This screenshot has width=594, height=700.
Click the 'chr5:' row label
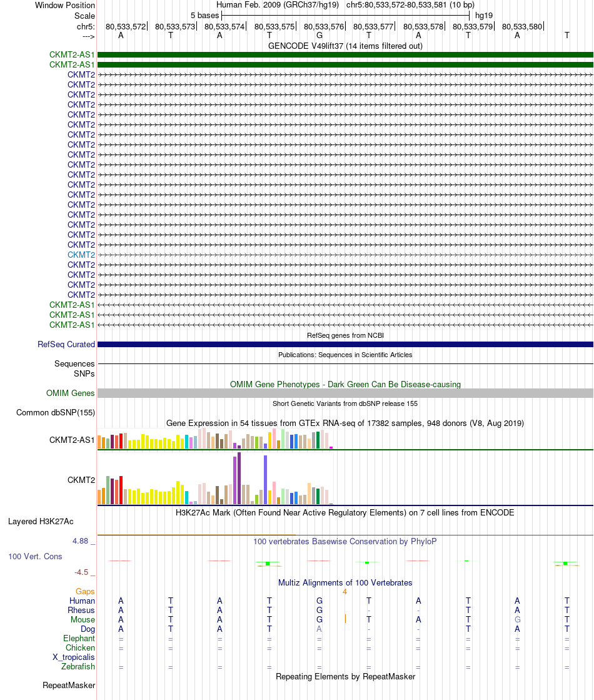point(86,26)
